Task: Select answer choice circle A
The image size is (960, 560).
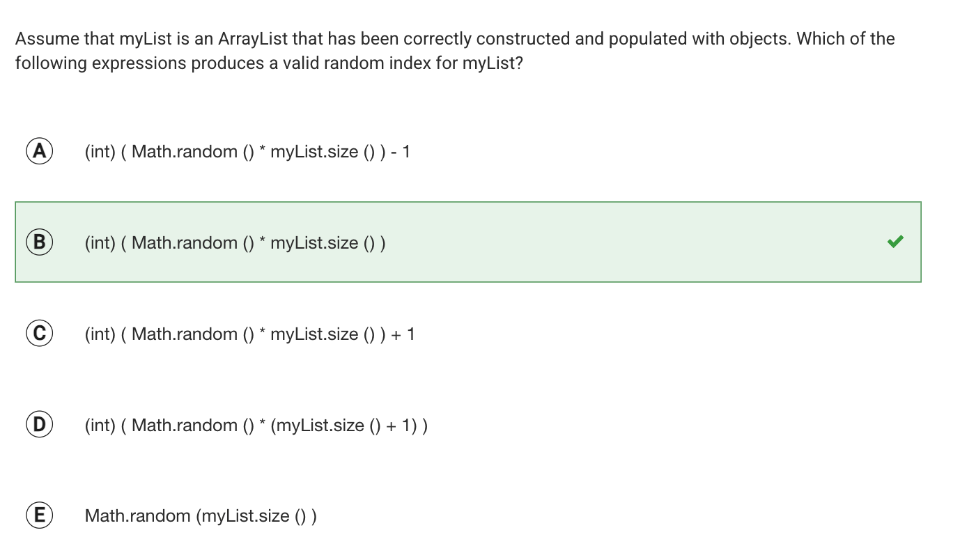Action: 40,151
